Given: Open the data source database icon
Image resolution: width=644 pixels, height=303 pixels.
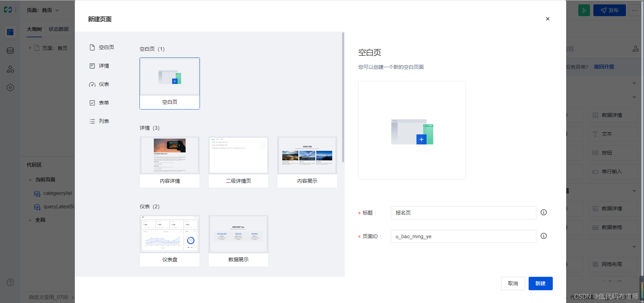Looking at the screenshot, I should point(10,51).
